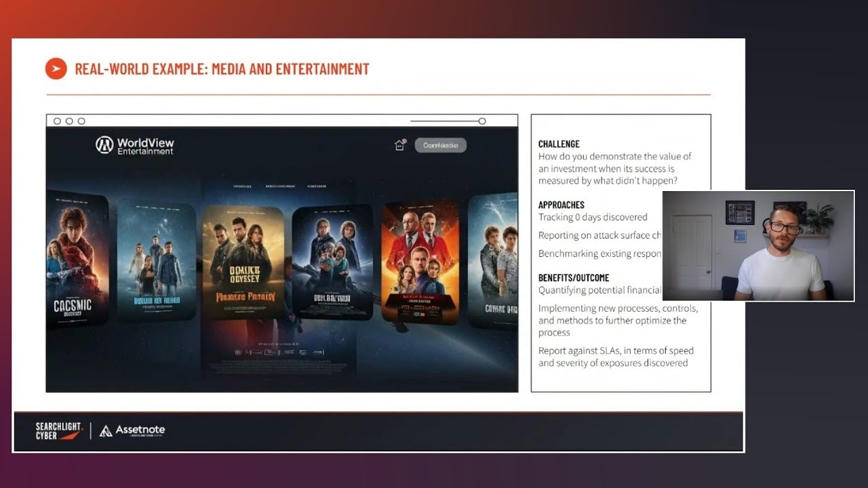Image resolution: width=868 pixels, height=488 pixels.
Task: Click the BENEFITS/OUTCOME heading text
Action: [x=574, y=278]
